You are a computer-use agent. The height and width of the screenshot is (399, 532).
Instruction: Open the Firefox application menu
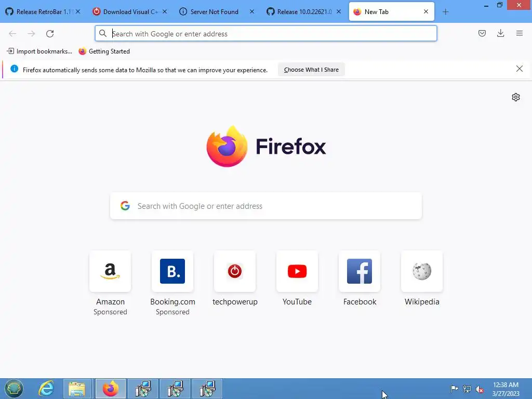pyautogui.click(x=520, y=33)
